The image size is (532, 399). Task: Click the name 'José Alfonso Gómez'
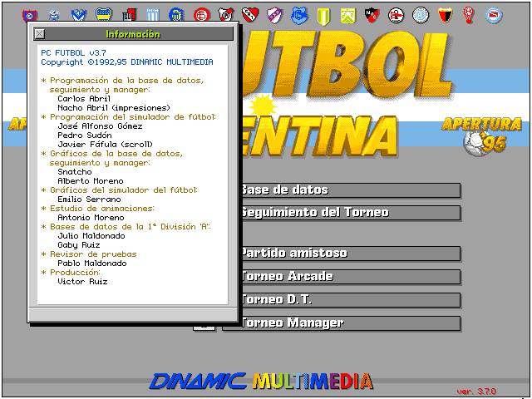pos(100,126)
